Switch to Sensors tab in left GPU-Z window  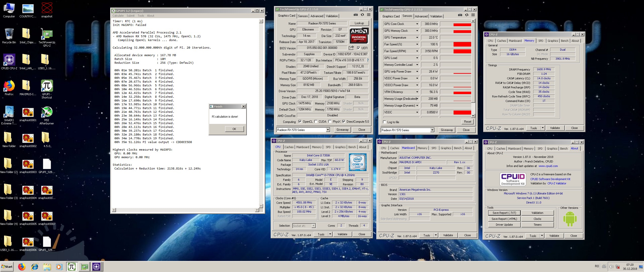point(303,16)
